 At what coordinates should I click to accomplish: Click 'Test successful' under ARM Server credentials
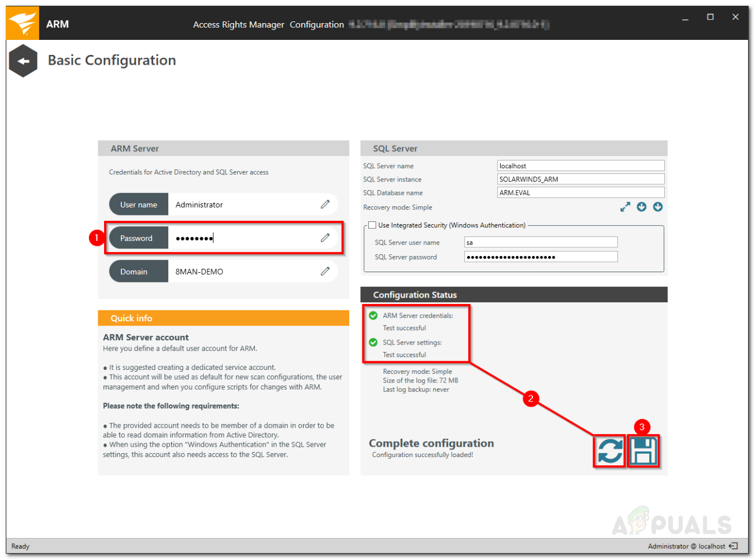click(404, 328)
